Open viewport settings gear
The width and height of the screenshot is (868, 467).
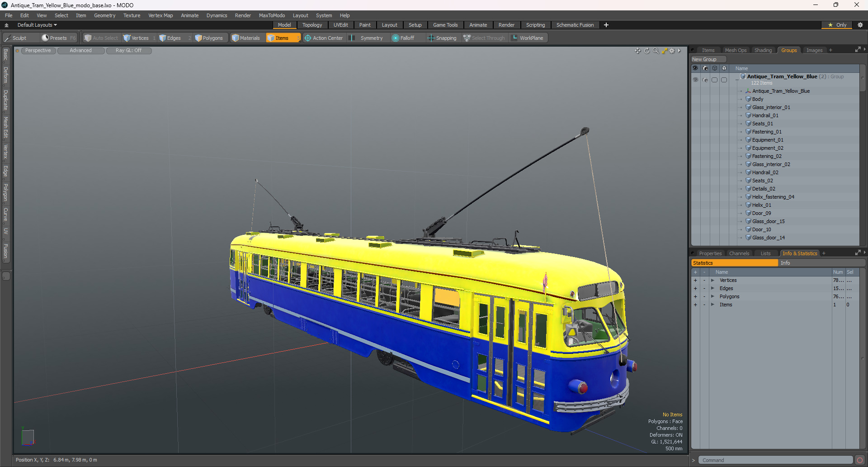[672, 51]
